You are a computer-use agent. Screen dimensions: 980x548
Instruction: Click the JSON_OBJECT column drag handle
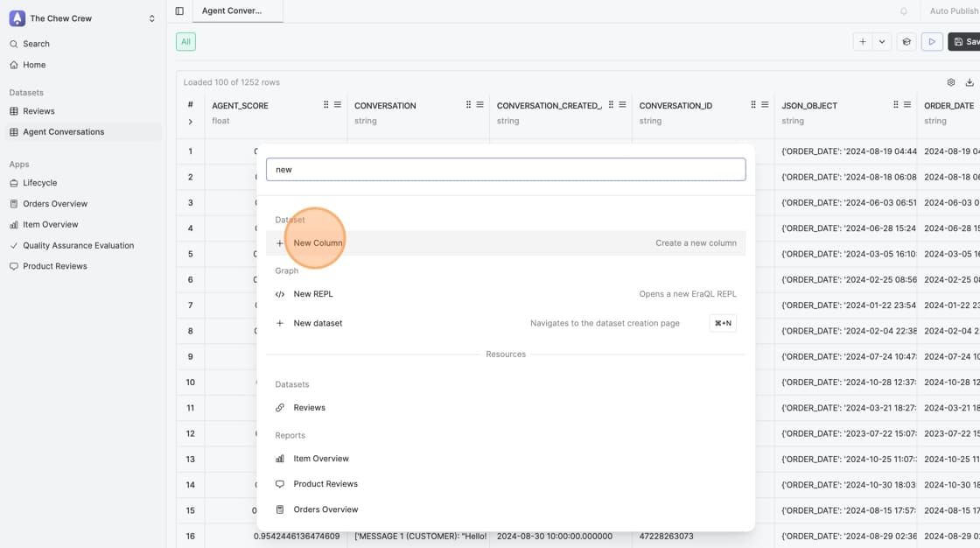click(896, 105)
